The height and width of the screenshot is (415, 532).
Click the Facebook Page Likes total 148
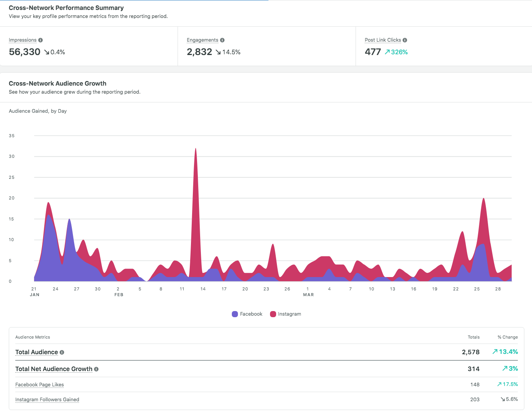(x=475, y=385)
